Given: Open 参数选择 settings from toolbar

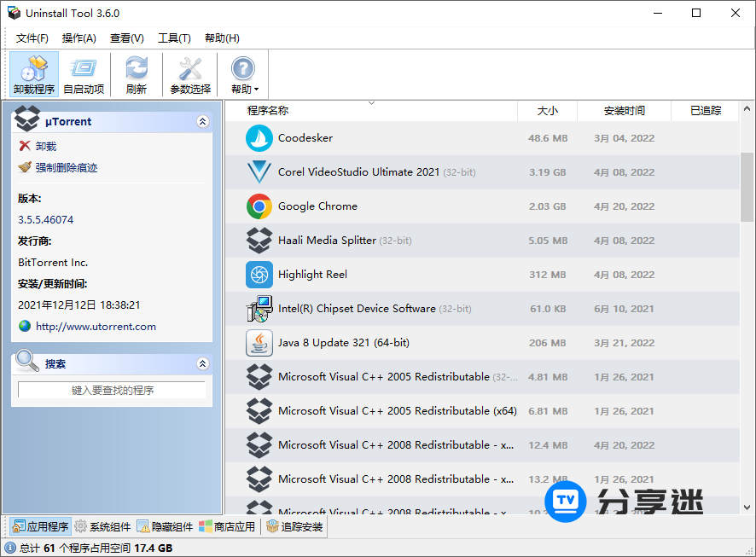Looking at the screenshot, I should [x=189, y=73].
